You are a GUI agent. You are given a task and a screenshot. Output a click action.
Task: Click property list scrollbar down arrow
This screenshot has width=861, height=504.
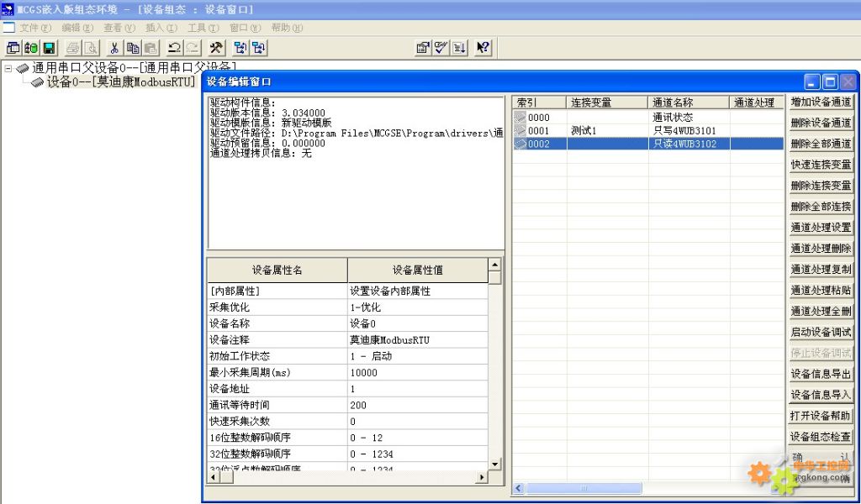[x=494, y=464]
